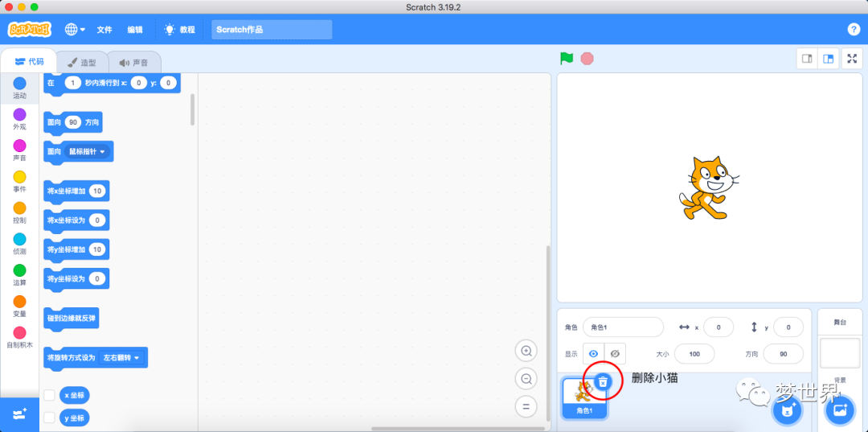Open the 左右翻转 rotation style dropdown
This screenshot has height=432, width=868.
tap(121, 358)
